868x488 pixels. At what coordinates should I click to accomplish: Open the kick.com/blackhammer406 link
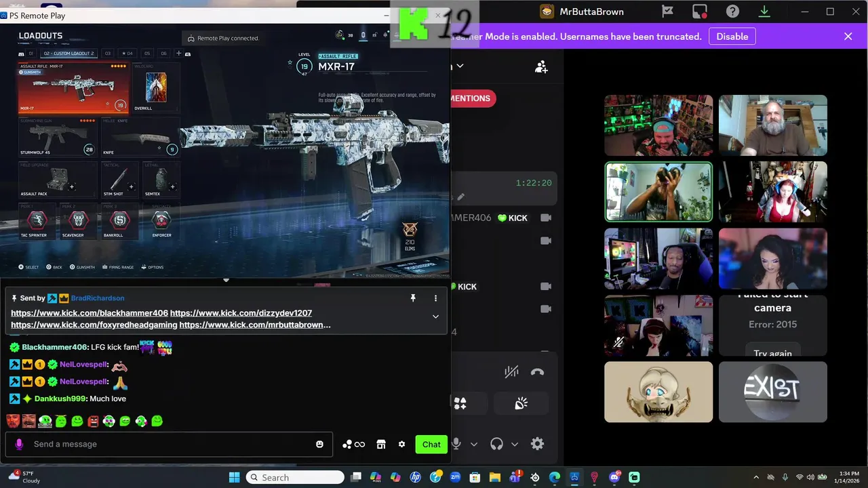(x=90, y=313)
